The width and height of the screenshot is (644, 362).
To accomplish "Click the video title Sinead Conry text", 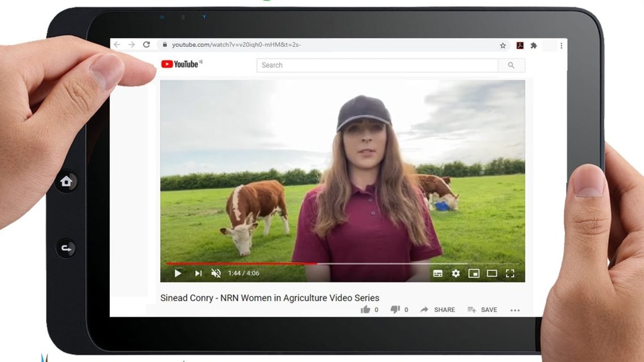I will [x=270, y=298].
